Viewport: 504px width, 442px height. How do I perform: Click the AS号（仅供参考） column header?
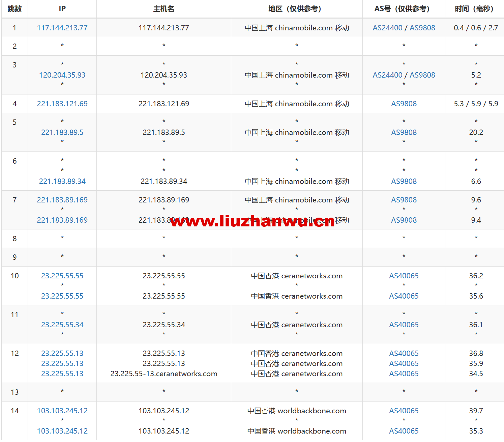pos(404,9)
